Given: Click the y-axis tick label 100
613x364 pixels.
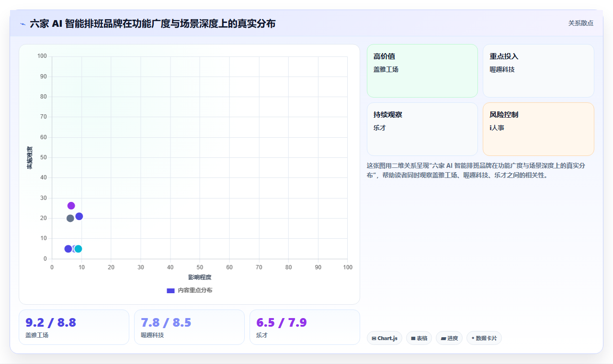Looking at the screenshot, I should [x=42, y=56].
